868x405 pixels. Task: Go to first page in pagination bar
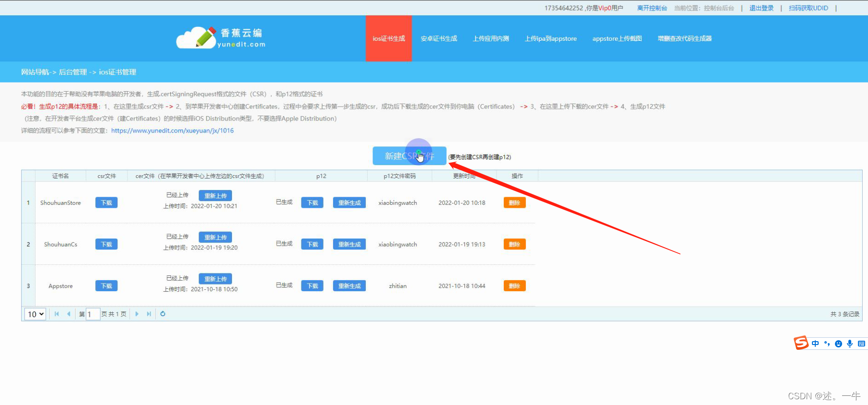coord(57,314)
